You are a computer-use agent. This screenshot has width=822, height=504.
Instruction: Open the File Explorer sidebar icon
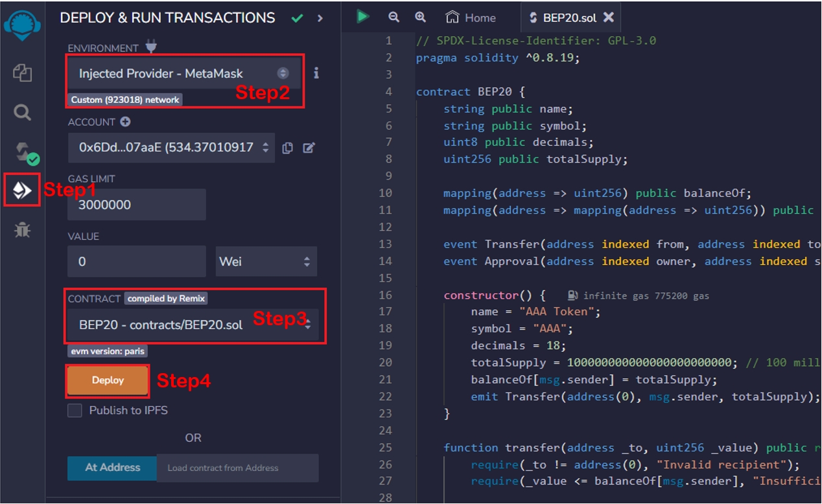[22, 73]
